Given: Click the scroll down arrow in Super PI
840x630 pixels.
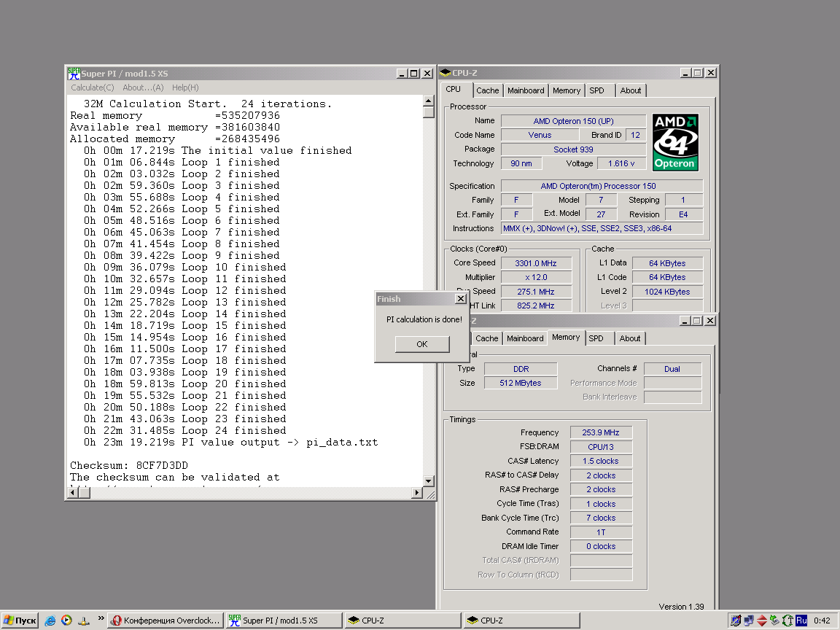Looking at the screenshot, I should coord(428,481).
